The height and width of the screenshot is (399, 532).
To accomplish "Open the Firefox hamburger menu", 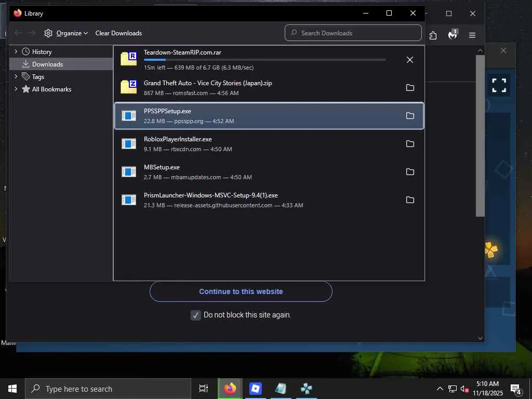I will 472,35.
